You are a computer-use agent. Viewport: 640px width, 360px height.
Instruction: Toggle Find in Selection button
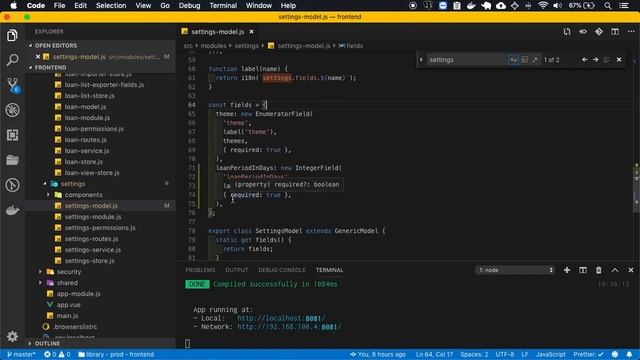[x=607, y=60]
